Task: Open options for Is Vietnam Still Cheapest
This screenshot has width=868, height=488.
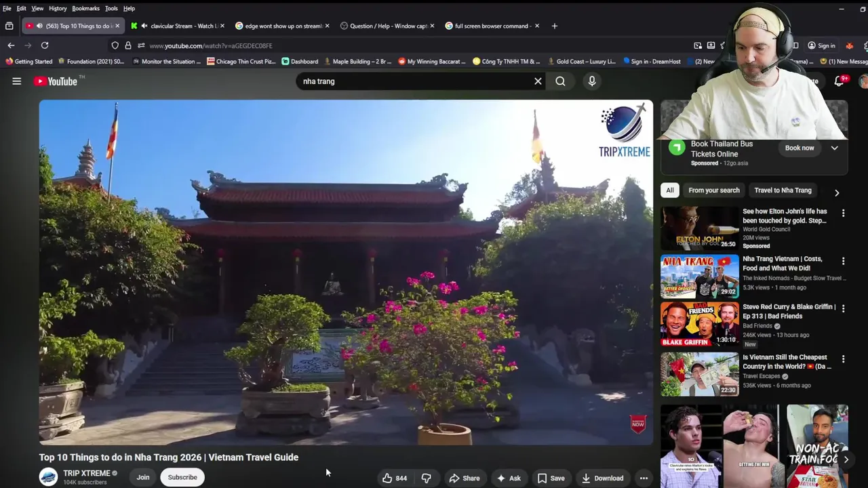Action: click(x=843, y=359)
